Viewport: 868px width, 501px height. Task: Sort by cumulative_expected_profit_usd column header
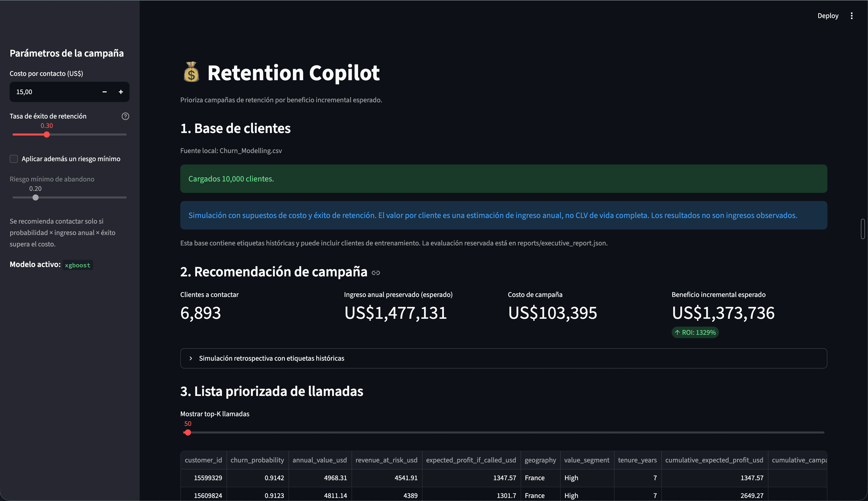(x=714, y=460)
